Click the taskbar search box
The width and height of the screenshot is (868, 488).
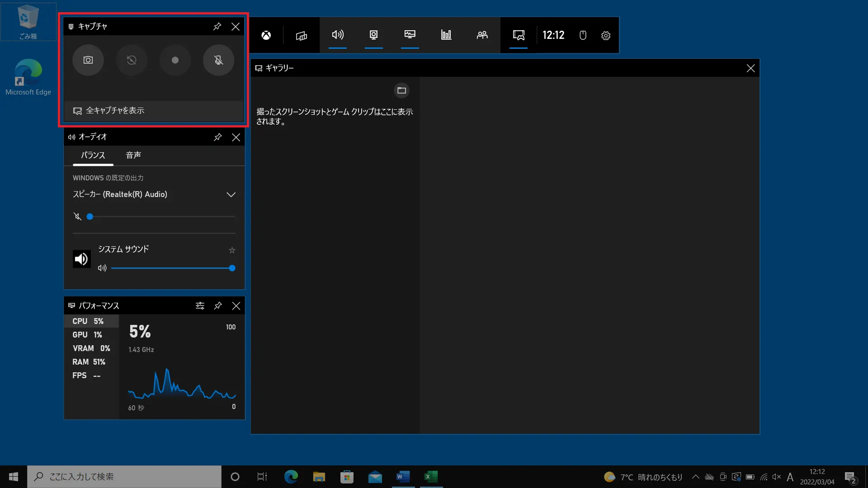[124, 477]
